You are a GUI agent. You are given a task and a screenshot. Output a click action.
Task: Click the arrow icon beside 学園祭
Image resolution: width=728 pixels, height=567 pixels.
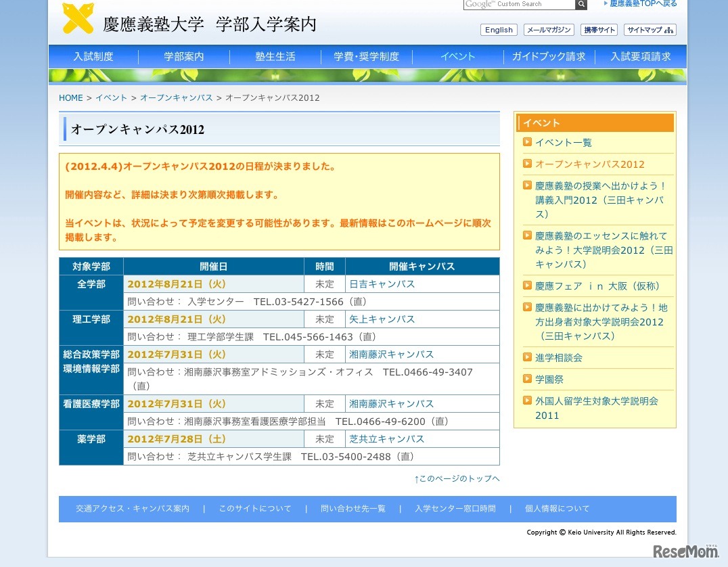click(x=527, y=378)
